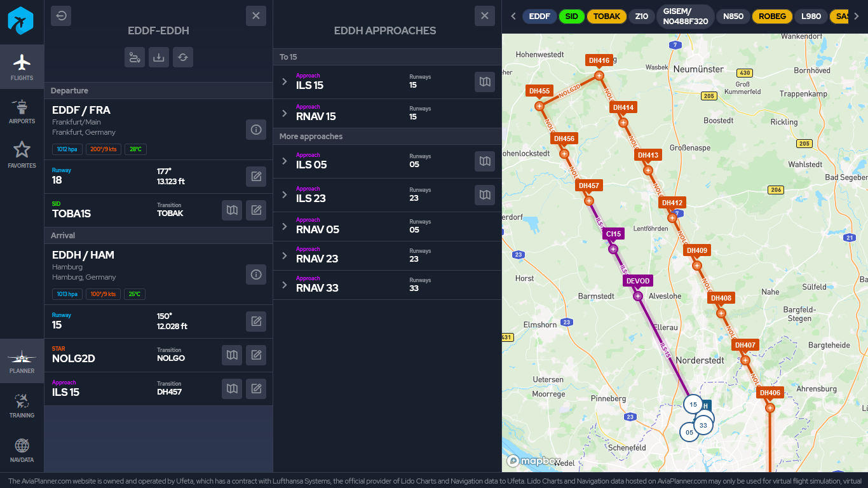Open chart map for ILS 23 approach
The image size is (868, 488).
point(485,195)
